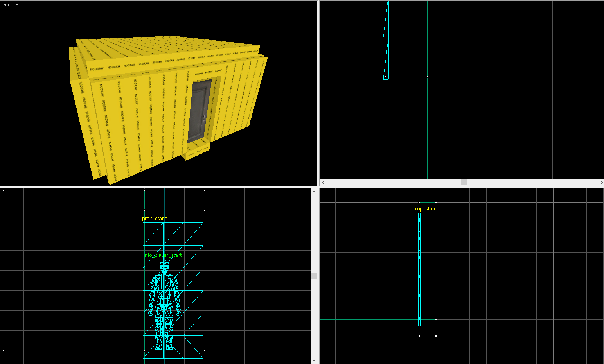
Task: Click the left scroll arrow in top-right viewport
Action: 323,182
